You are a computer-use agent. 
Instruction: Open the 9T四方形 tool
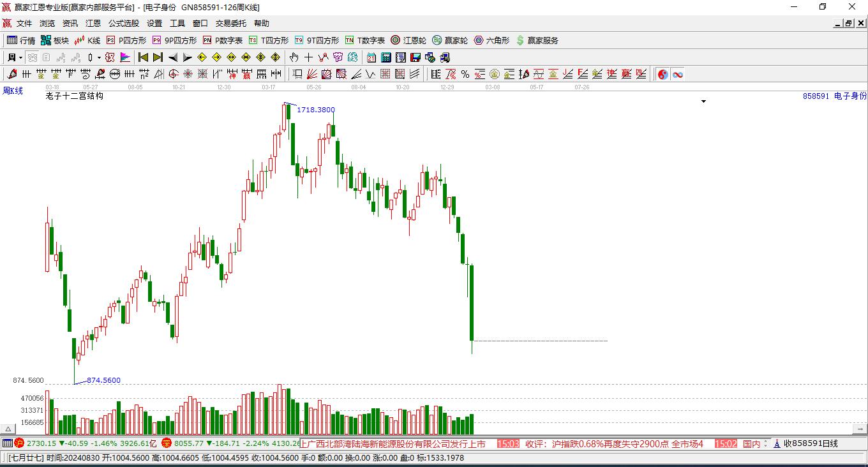click(317, 40)
